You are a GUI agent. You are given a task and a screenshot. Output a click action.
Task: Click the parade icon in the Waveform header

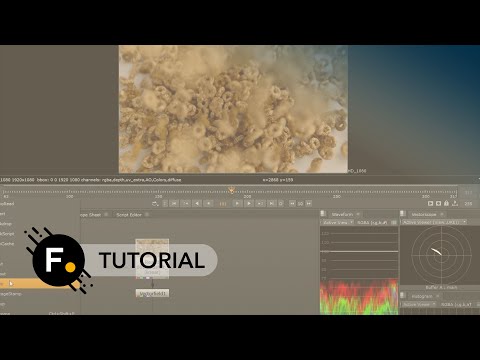[394, 222]
